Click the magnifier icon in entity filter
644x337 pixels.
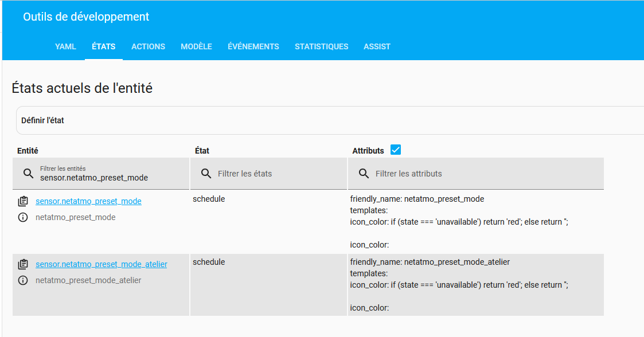pyautogui.click(x=28, y=173)
